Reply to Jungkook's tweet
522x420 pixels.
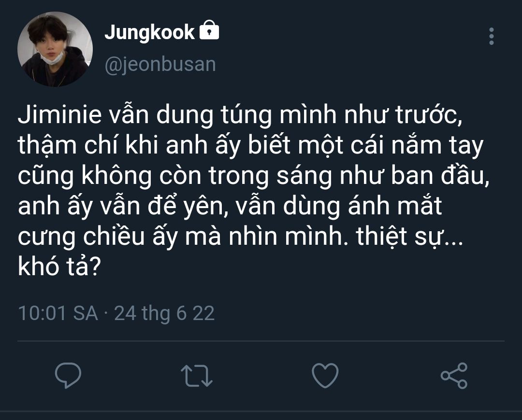click(68, 376)
